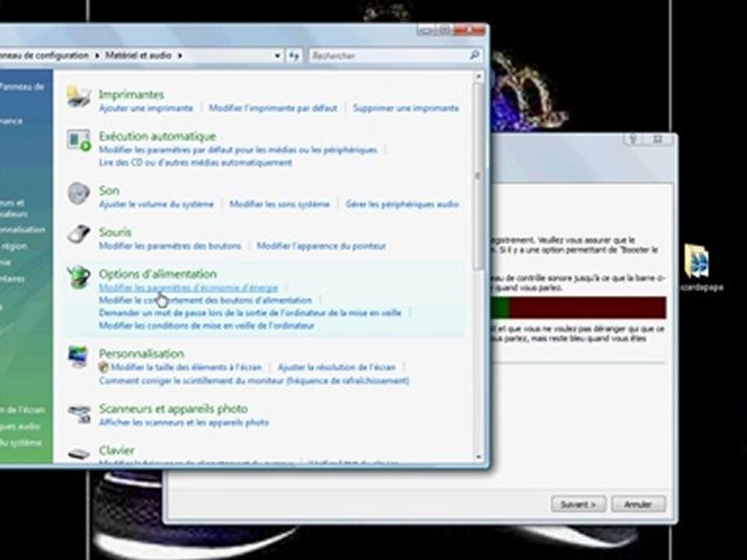The height and width of the screenshot is (560, 747).
Task: Click Modifier les paramètres des boutons
Action: coord(170,246)
